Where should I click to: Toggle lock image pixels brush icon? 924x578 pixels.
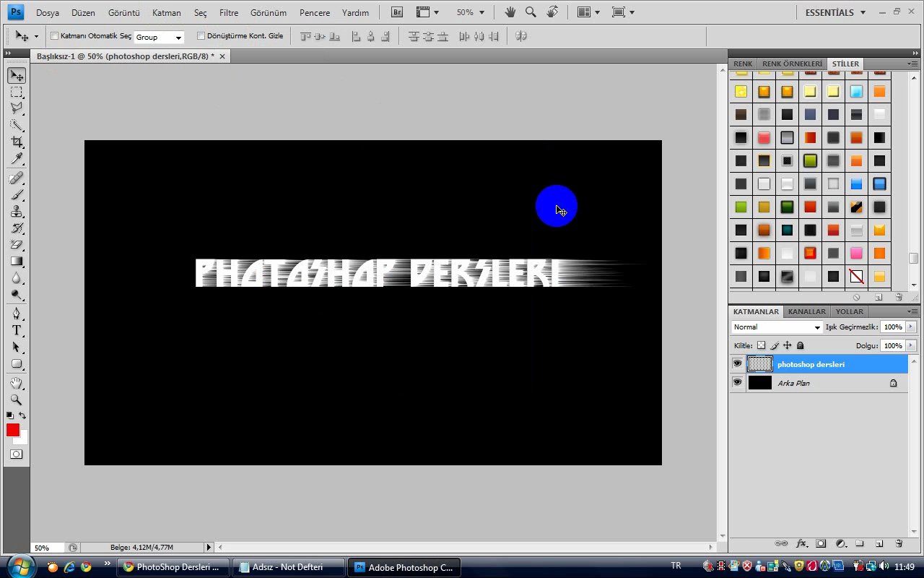[775, 346]
